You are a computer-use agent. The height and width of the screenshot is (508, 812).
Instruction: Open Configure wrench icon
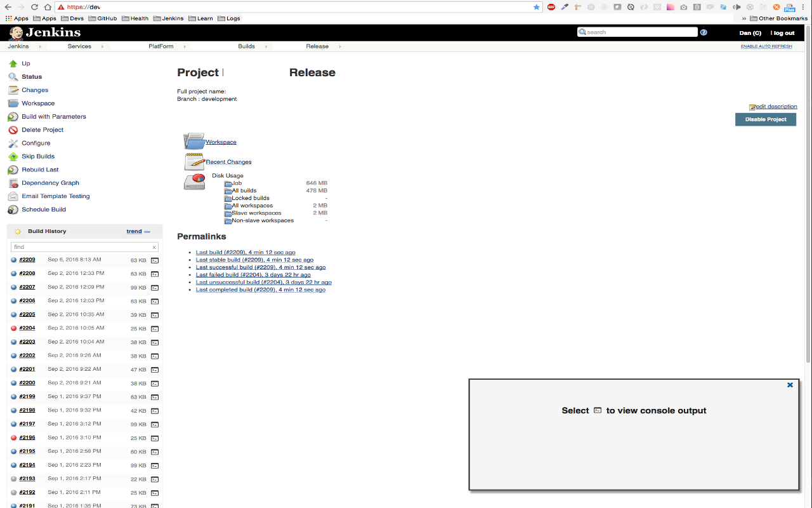(x=13, y=144)
